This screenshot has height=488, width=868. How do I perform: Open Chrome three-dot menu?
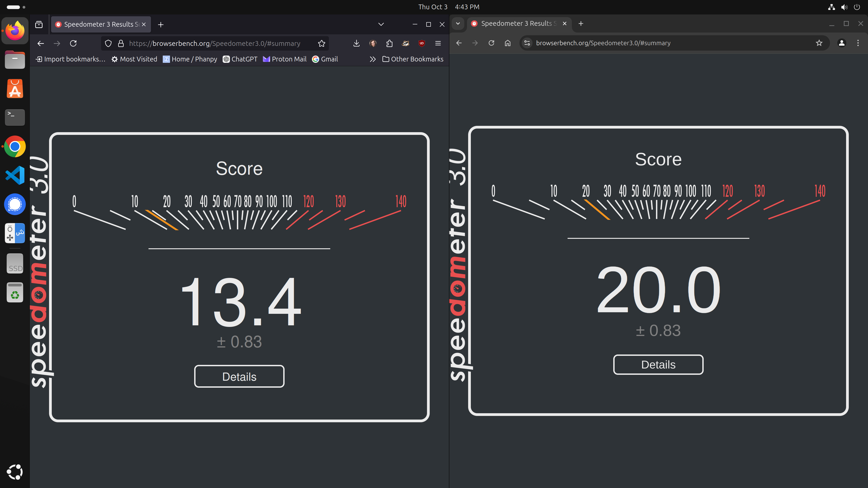tap(858, 43)
